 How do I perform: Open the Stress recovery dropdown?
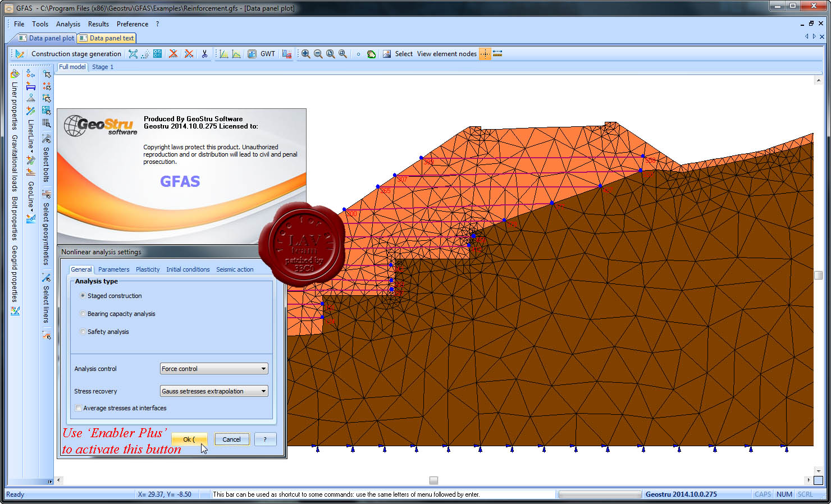[x=214, y=391]
